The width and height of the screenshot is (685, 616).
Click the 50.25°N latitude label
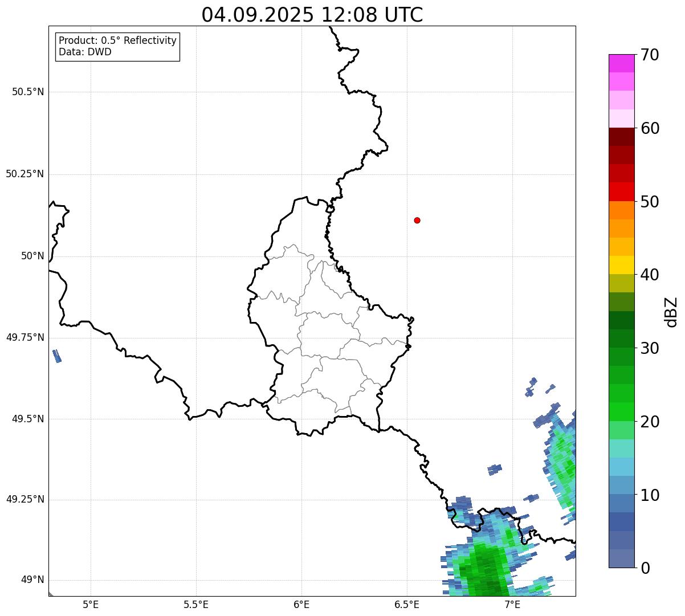click(25, 174)
